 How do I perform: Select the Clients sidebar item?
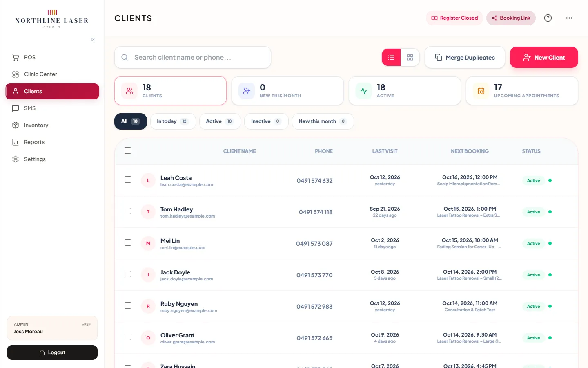click(52, 91)
